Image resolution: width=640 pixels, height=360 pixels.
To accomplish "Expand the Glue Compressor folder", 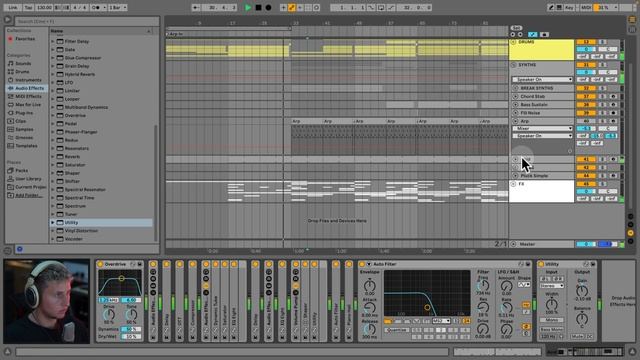I will coord(53,58).
